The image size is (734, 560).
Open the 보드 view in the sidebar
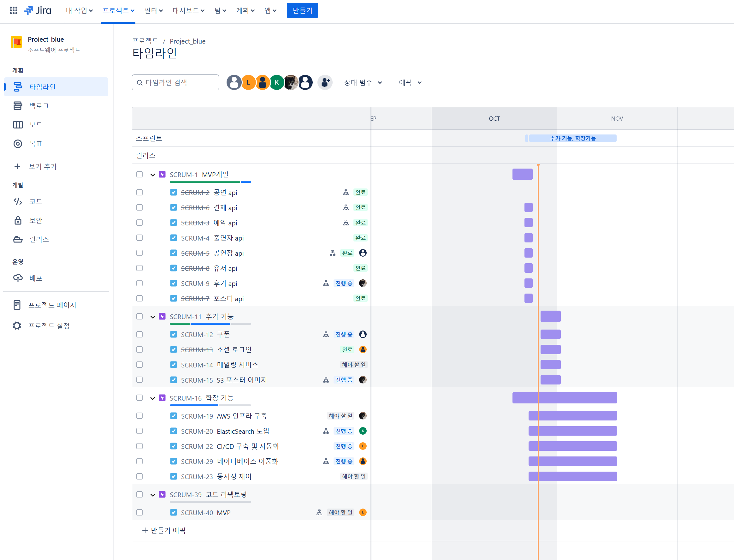tap(35, 125)
